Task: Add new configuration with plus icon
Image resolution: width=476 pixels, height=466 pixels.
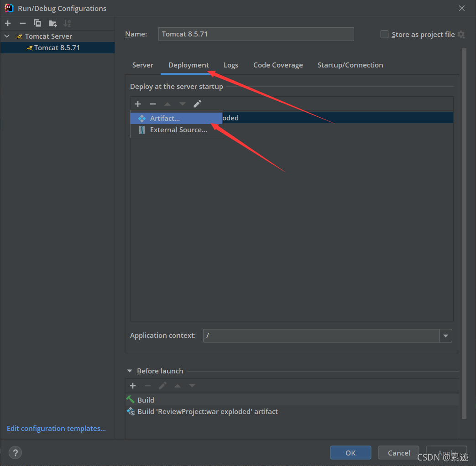Action: (x=8, y=23)
